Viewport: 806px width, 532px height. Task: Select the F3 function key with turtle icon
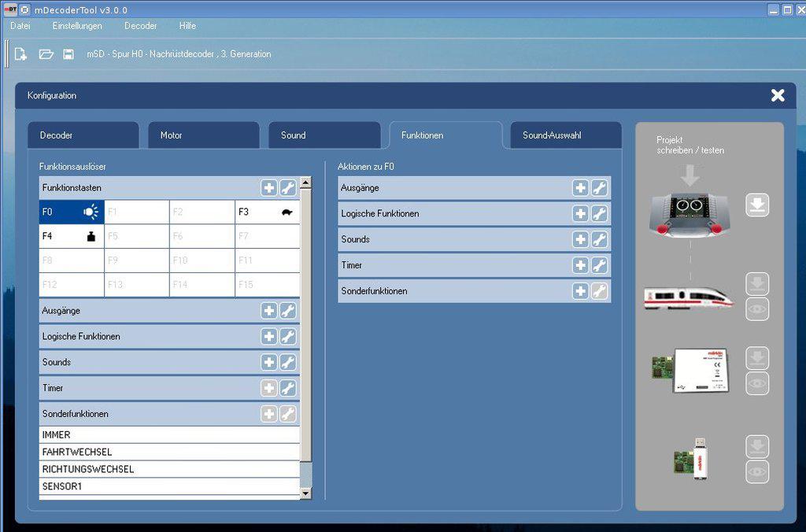267,212
